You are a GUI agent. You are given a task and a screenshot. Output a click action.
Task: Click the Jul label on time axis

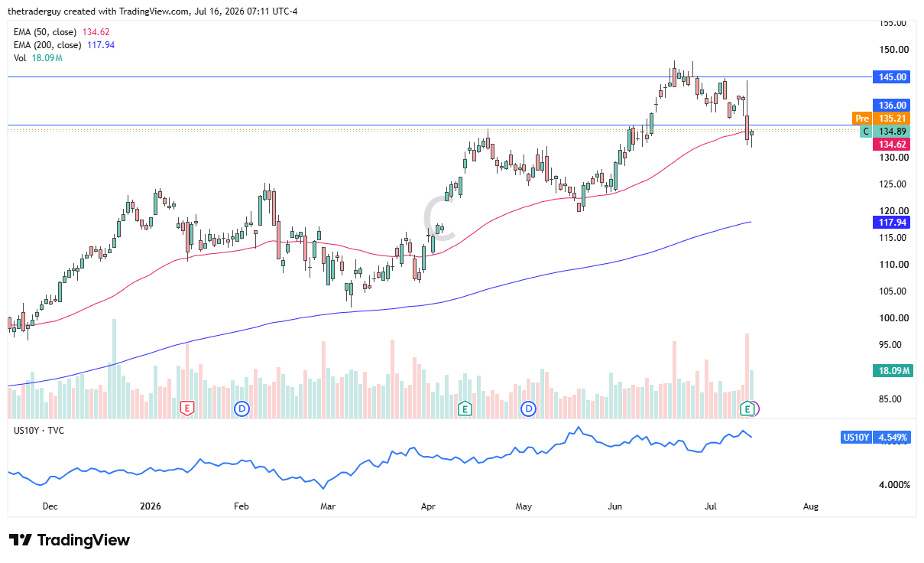click(x=711, y=506)
